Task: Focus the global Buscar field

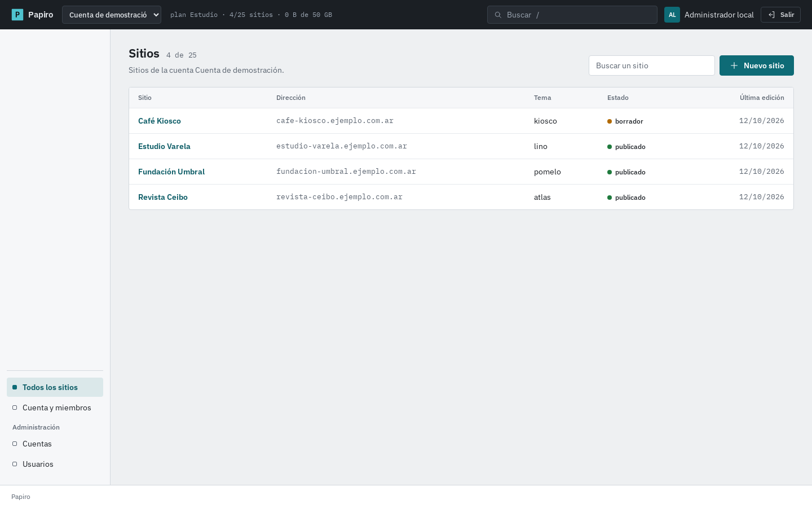Action: pyautogui.click(x=572, y=15)
